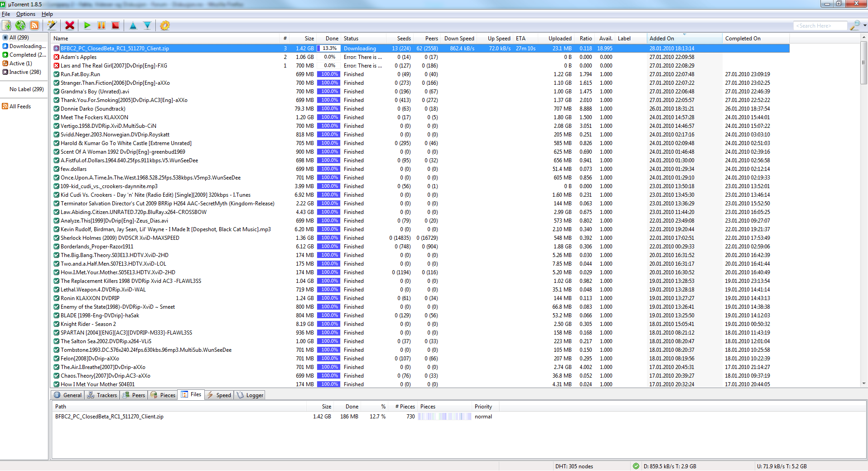Click upload speed status bar entry
The height and width of the screenshot is (471, 868).
click(x=781, y=466)
